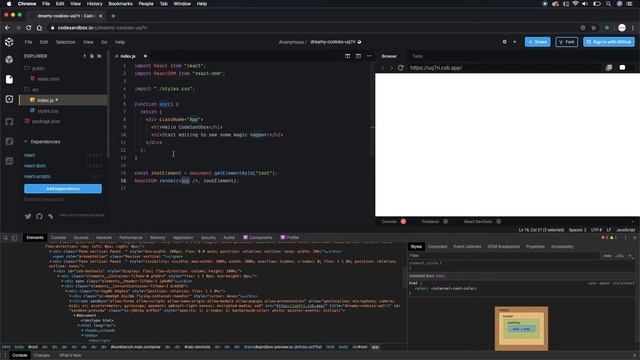Switch to the Computed styles tab
The image size is (640, 360).
point(438,247)
